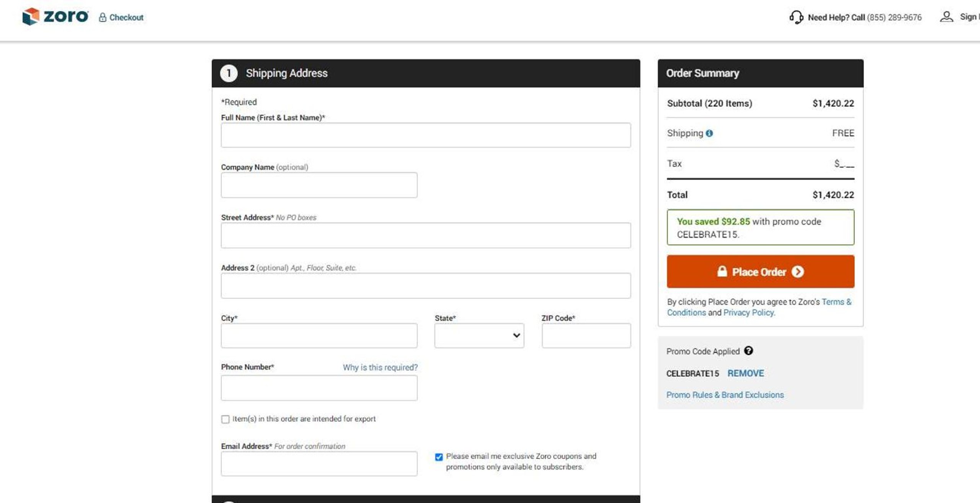This screenshot has width=980, height=503.
Task: Click the Zoro logo icon
Action: click(31, 16)
